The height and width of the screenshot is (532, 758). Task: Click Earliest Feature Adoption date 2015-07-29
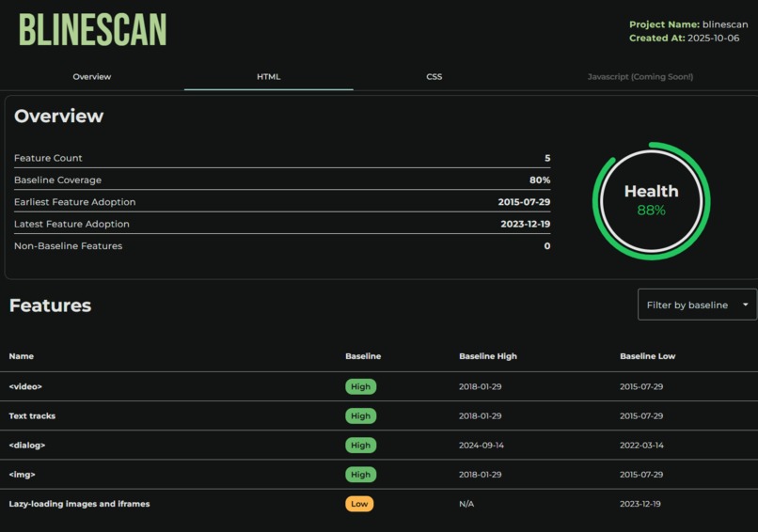pos(524,202)
